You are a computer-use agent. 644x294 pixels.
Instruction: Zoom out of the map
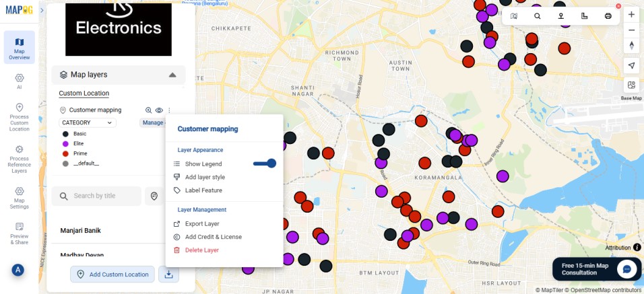pos(632,30)
